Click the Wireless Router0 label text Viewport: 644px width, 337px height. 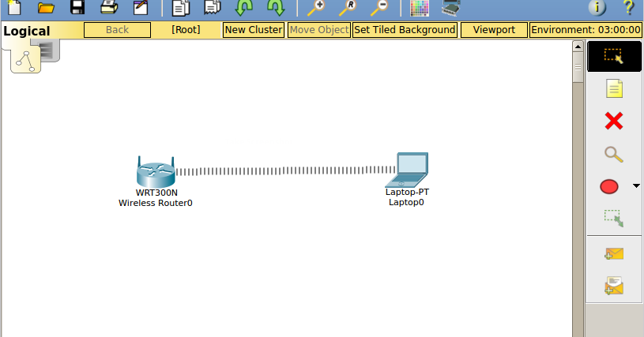[x=155, y=203]
